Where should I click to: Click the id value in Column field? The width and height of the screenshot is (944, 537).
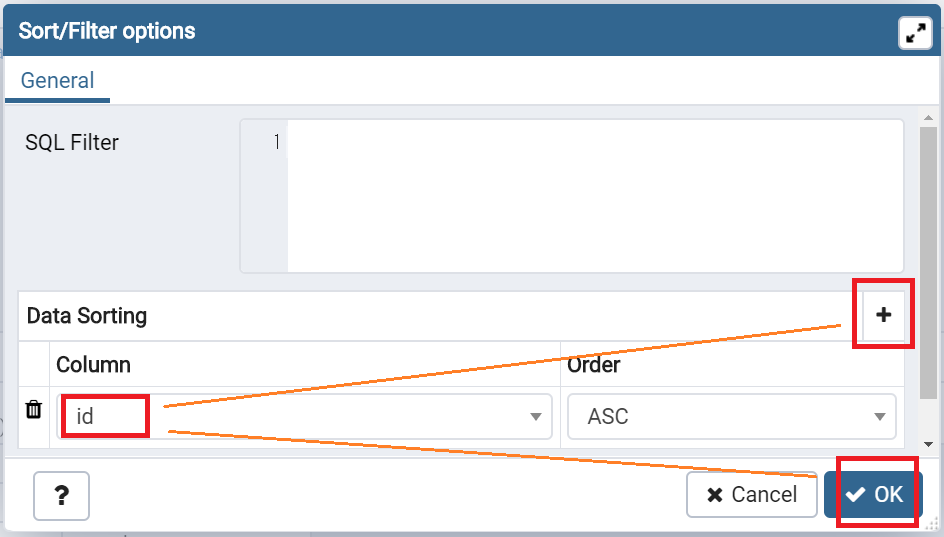pyautogui.click(x=86, y=416)
